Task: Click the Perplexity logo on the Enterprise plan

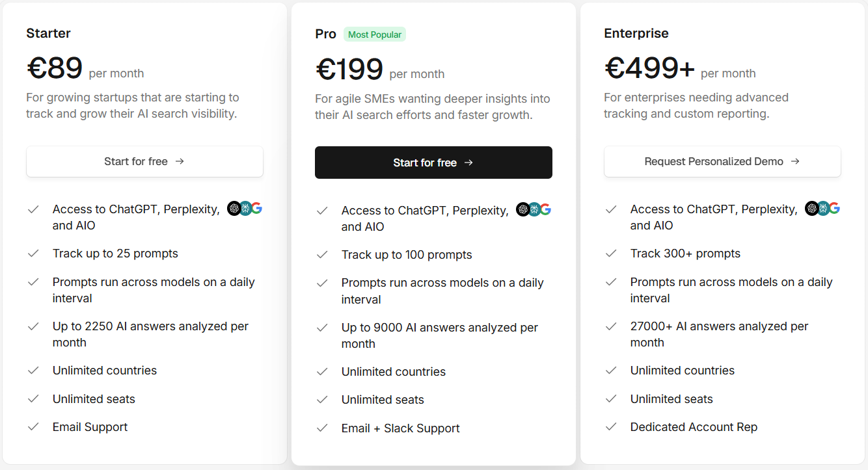Action: pos(822,208)
